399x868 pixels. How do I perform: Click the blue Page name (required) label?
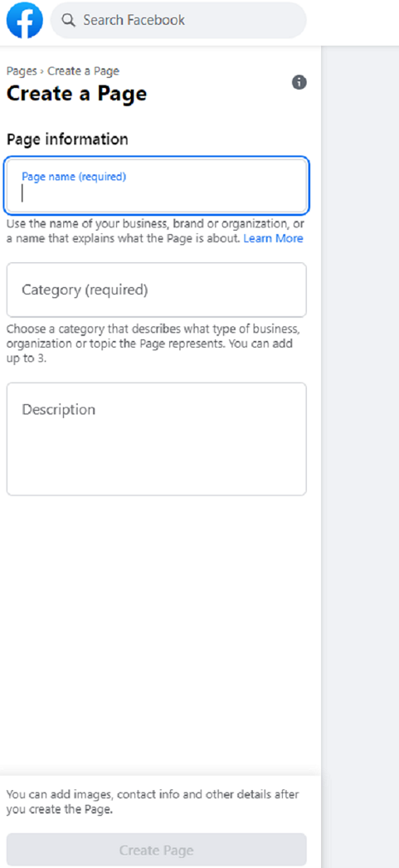pos(74,177)
